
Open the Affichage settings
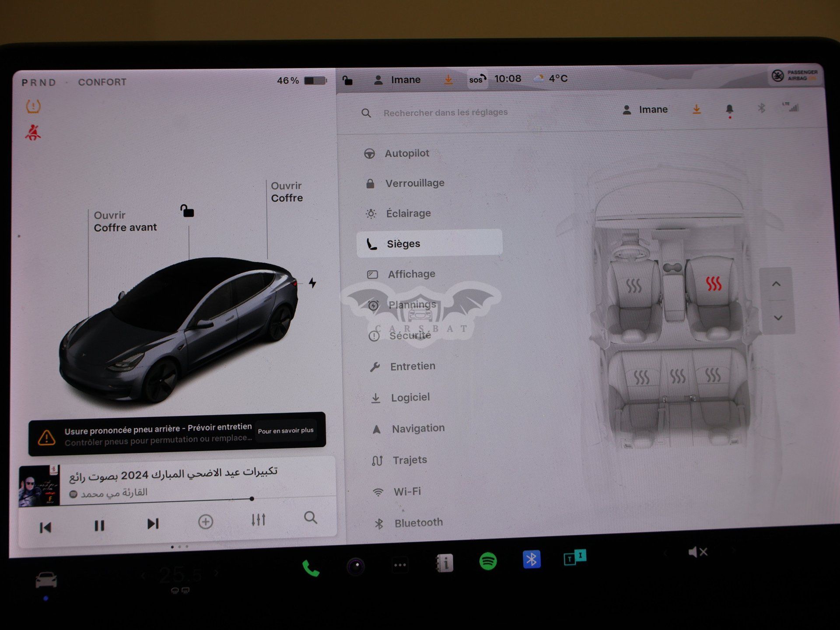(x=401, y=274)
